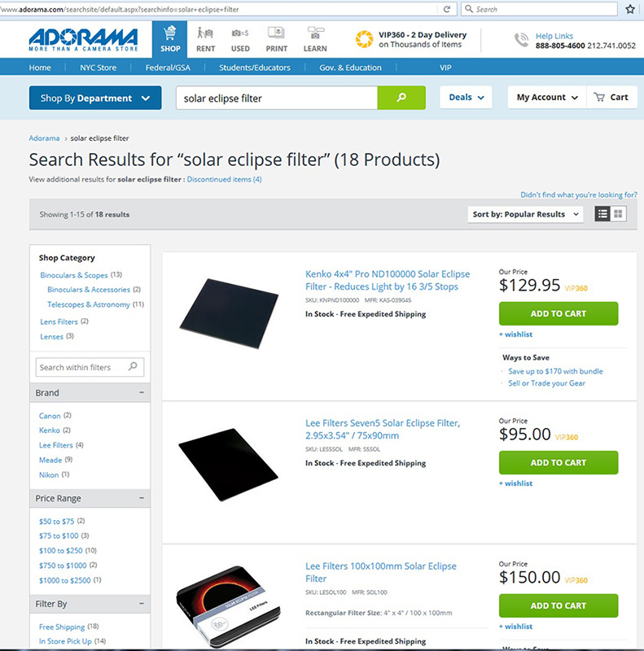
Task: Select Students/Educators in the navigation bar
Action: point(255,68)
